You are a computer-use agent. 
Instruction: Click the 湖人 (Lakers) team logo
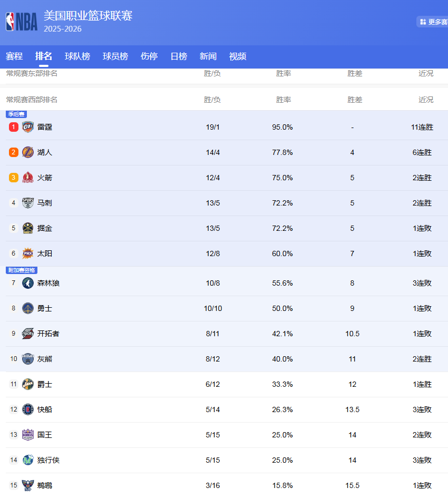pyautogui.click(x=27, y=152)
